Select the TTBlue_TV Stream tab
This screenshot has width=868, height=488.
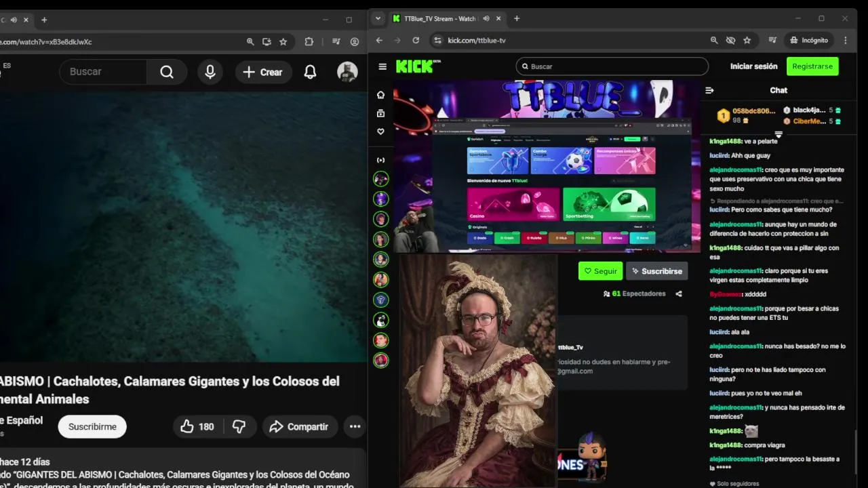pyautogui.click(x=441, y=18)
